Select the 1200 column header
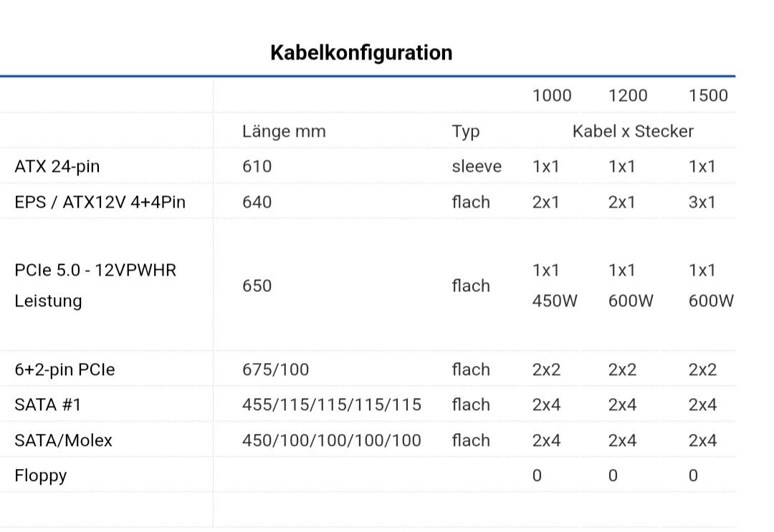Image resolution: width=774 pixels, height=532 pixels. tap(628, 96)
